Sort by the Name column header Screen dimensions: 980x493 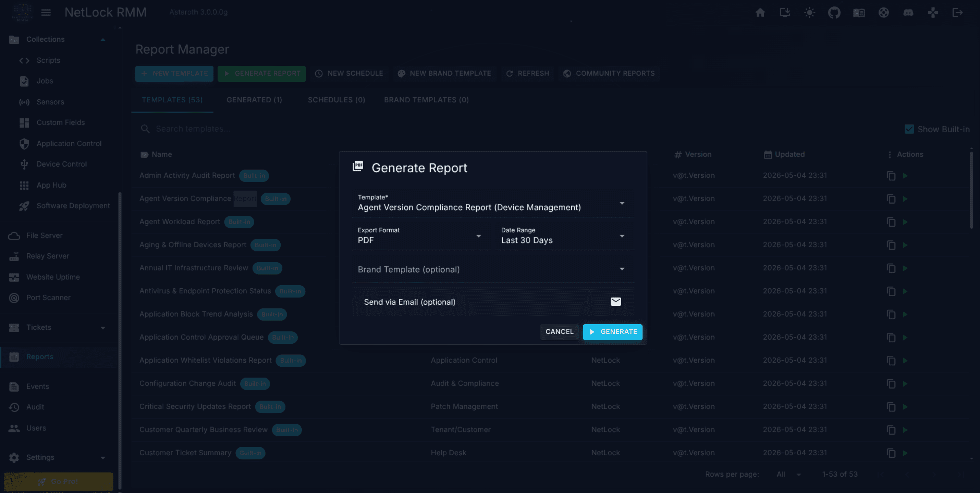[162, 154]
